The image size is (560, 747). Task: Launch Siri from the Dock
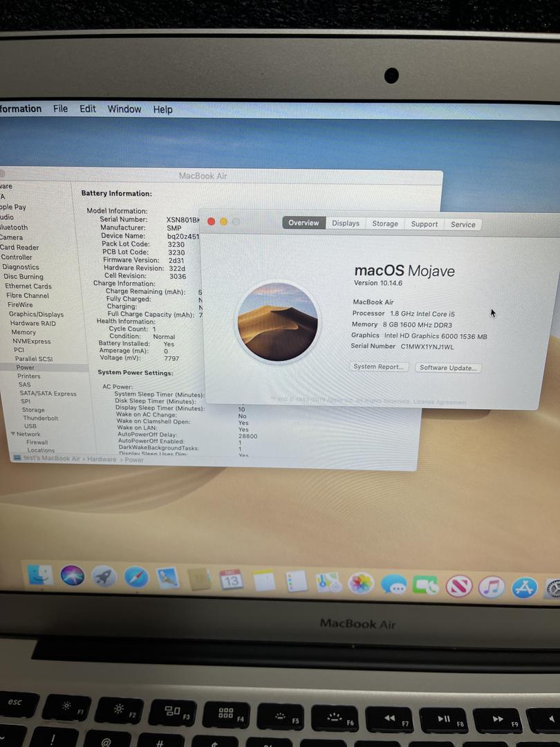[x=73, y=576]
